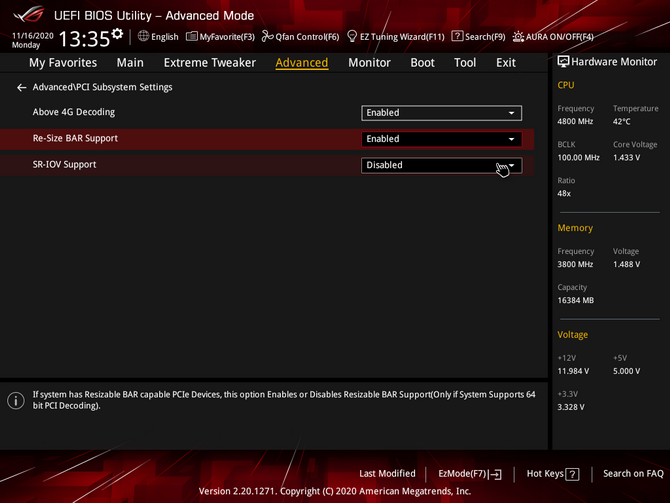This screenshot has width=670, height=503.
Task: Click the 13:35 clock display
Action: coord(84,39)
